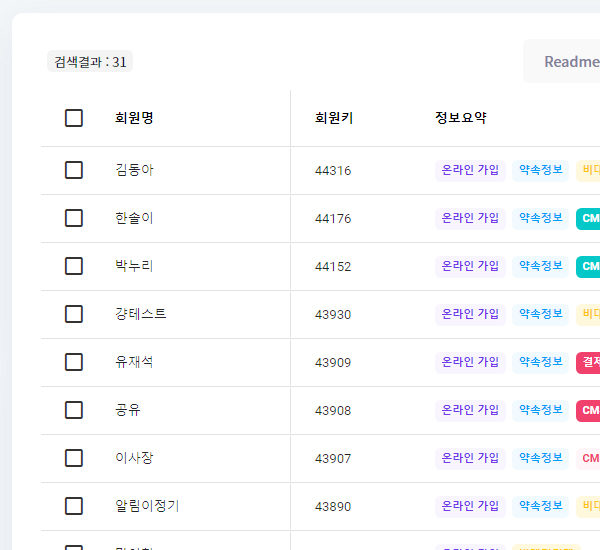Click the 검색결과 : 31 result count label

pos(90,62)
